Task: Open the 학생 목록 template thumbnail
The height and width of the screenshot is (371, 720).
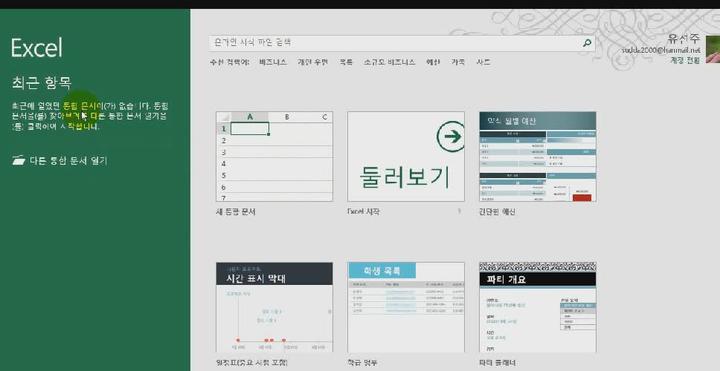Action: click(406, 307)
